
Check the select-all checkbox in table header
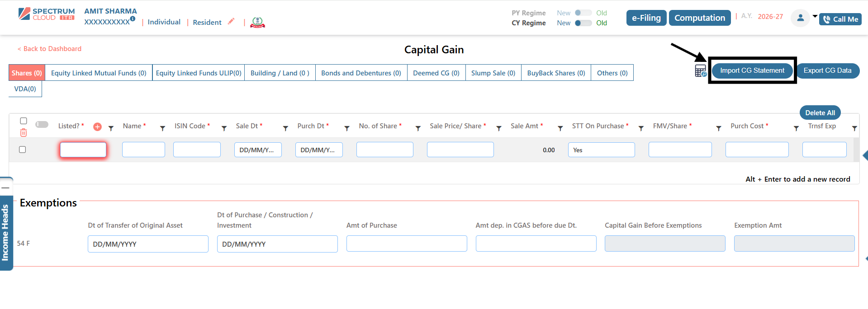coord(24,121)
